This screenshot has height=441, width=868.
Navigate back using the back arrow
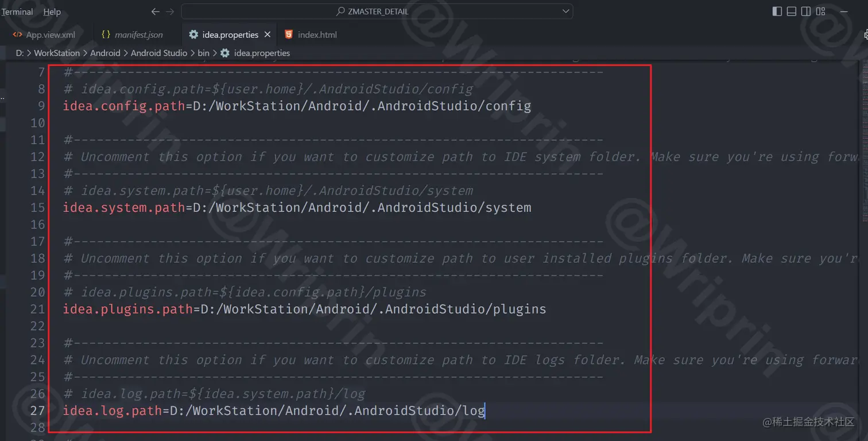[155, 11]
